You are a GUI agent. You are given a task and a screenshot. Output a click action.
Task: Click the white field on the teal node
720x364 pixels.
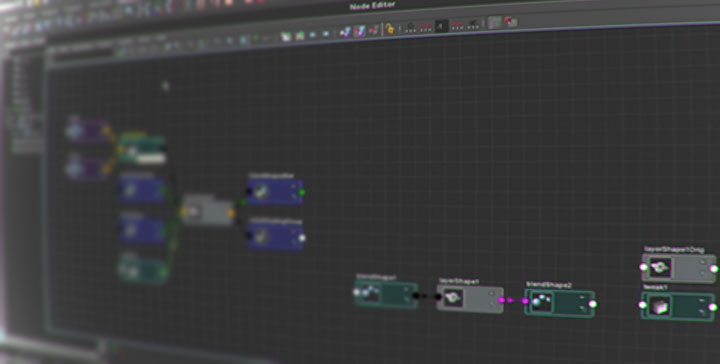pos(151,158)
